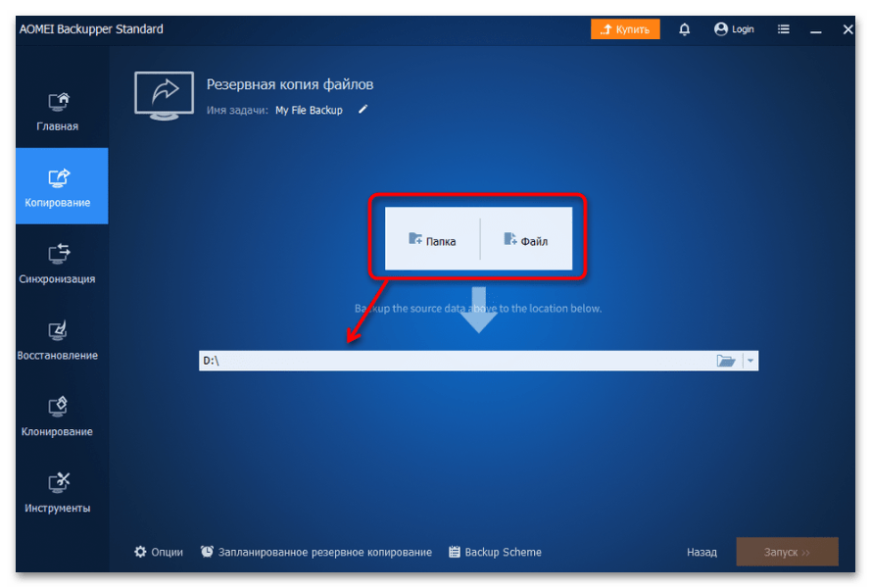Viewport: 871px width, 588px height.
Task: Go to the Восстановление section
Action: [57, 340]
